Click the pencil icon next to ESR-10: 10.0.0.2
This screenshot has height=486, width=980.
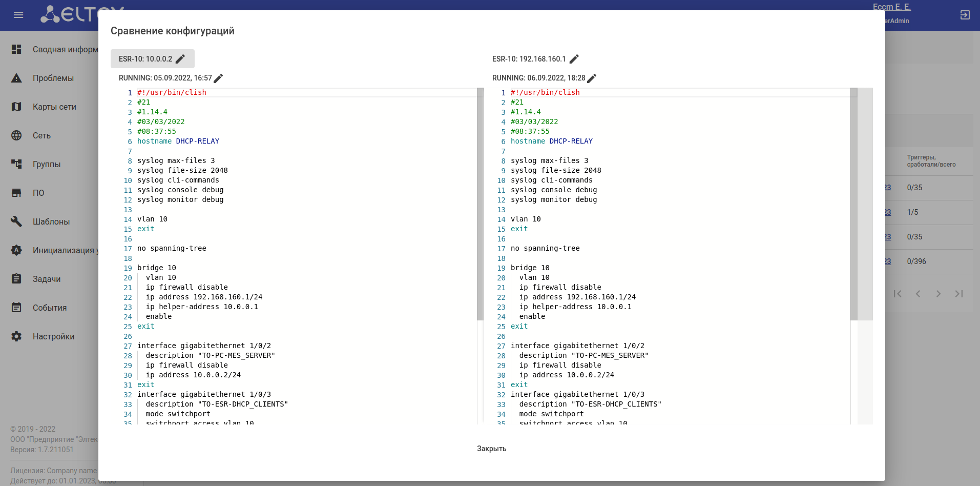click(180, 59)
